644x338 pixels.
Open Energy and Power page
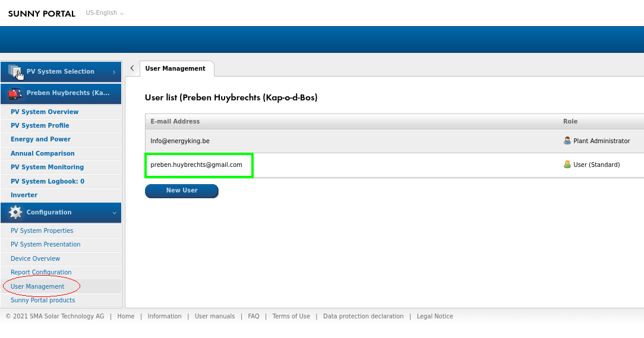(x=40, y=139)
